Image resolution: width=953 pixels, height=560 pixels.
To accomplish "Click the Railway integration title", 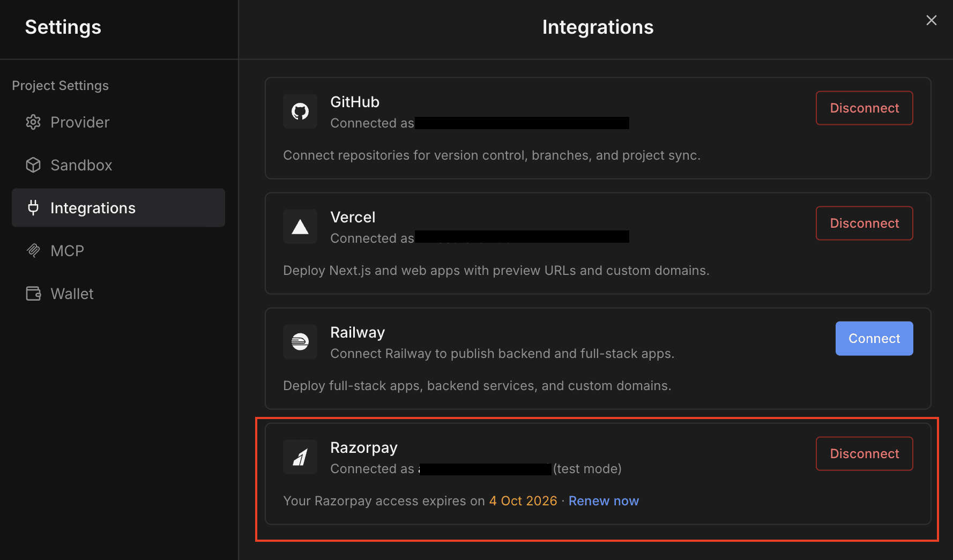I will 358,332.
